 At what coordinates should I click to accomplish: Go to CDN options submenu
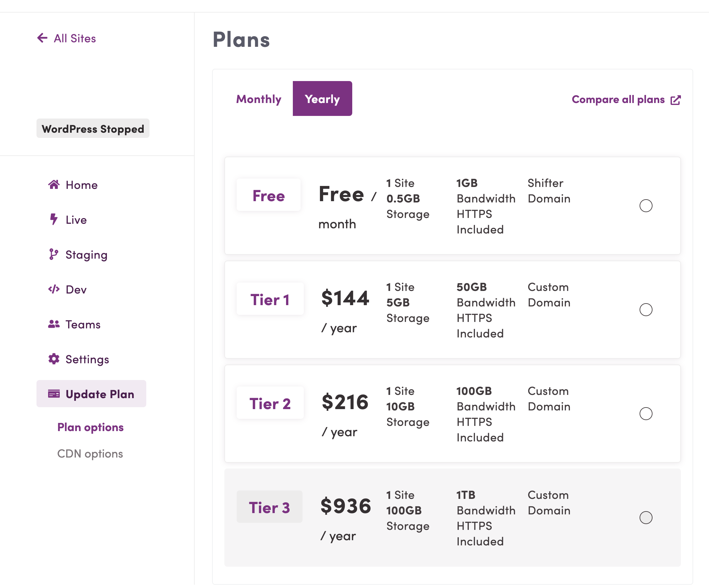90,454
